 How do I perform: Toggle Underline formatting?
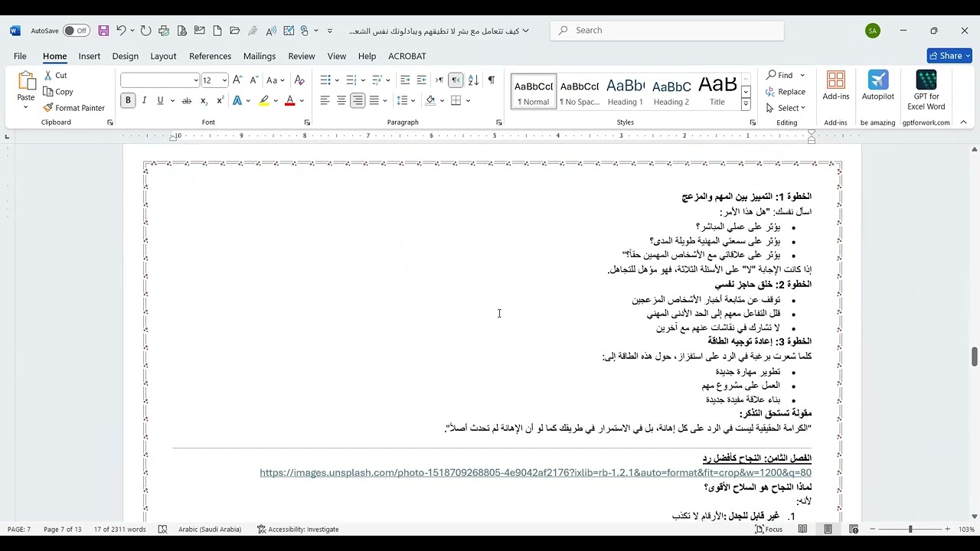click(160, 100)
